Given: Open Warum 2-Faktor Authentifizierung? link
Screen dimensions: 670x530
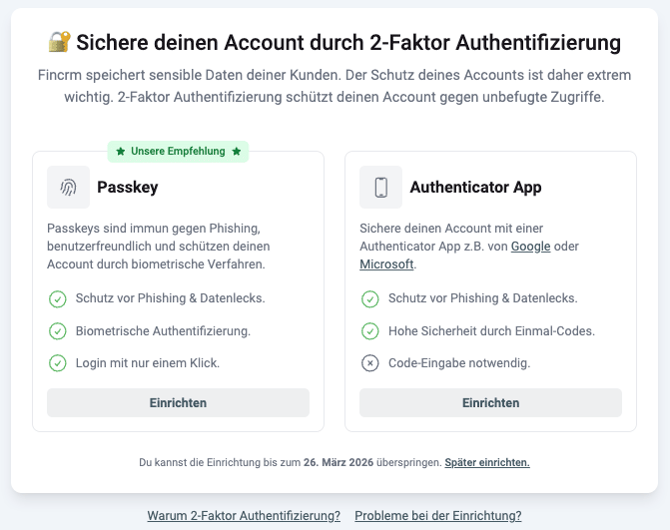Looking at the screenshot, I should (x=244, y=516).
